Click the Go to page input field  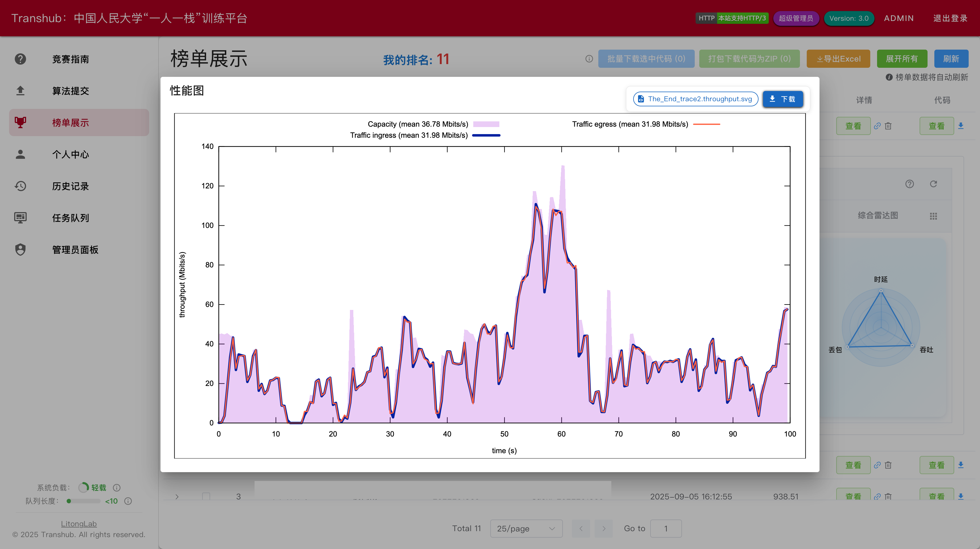point(666,529)
